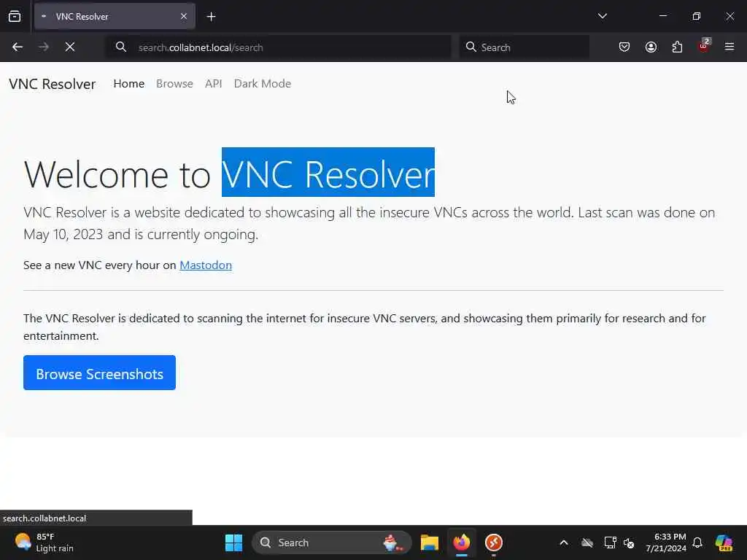The height and width of the screenshot is (560, 747).
Task: Expand the list all tabs chevron
Action: (602, 16)
